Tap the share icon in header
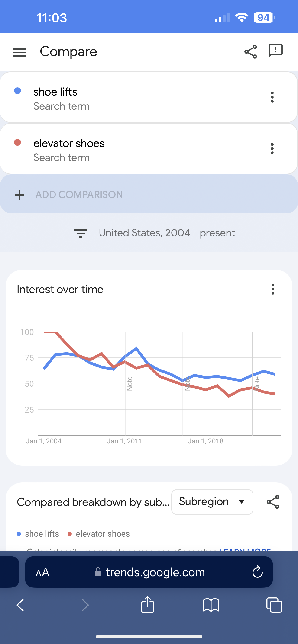The height and width of the screenshot is (644, 298). click(250, 52)
